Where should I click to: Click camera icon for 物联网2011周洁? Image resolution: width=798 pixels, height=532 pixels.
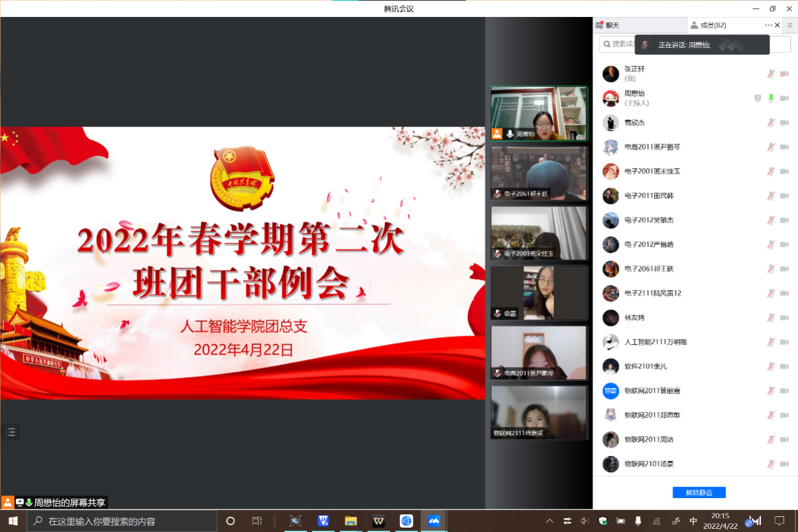click(784, 440)
